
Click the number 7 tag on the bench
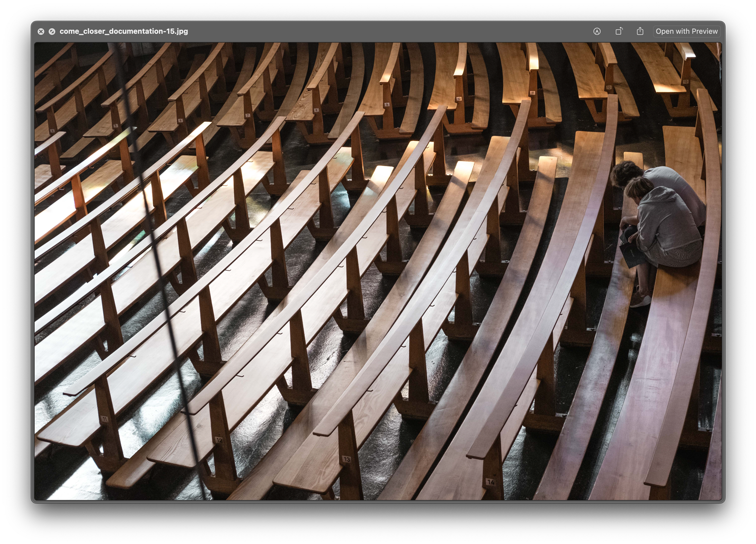[x=247, y=116]
